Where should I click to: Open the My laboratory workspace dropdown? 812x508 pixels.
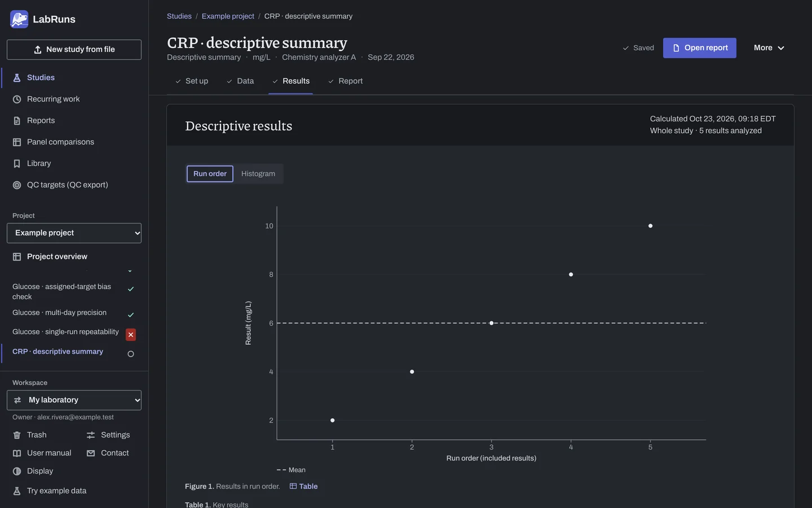tap(74, 400)
